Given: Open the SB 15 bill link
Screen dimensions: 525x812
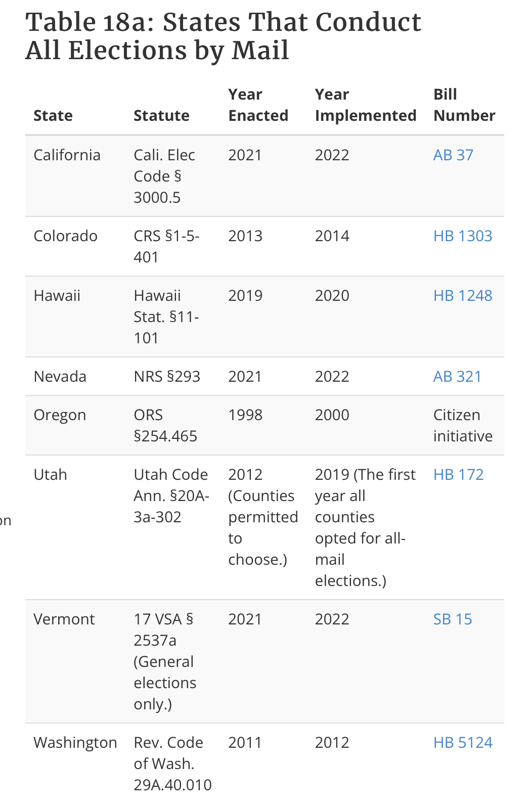Looking at the screenshot, I should coord(453,619).
